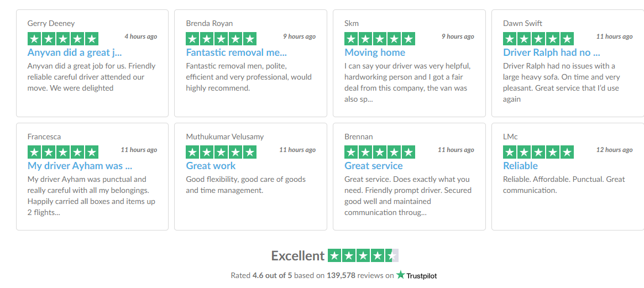This screenshot has height=288, width=644.
Task: Click the star rating on Gerry Deeney's review
Action: tap(63, 39)
